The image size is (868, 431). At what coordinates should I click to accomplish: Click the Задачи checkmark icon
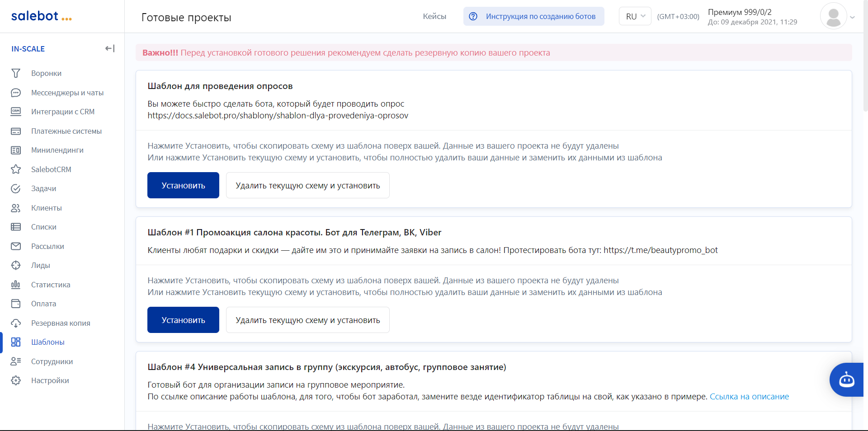point(16,188)
